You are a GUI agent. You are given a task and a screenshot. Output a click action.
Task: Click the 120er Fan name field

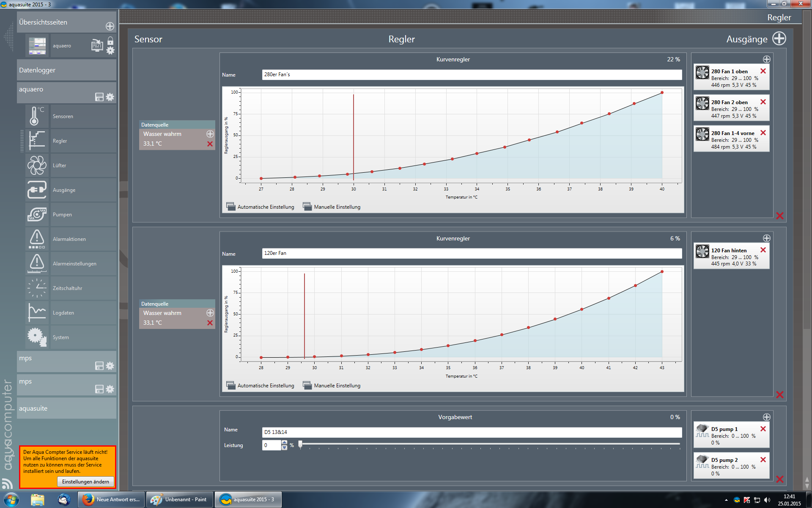472,253
